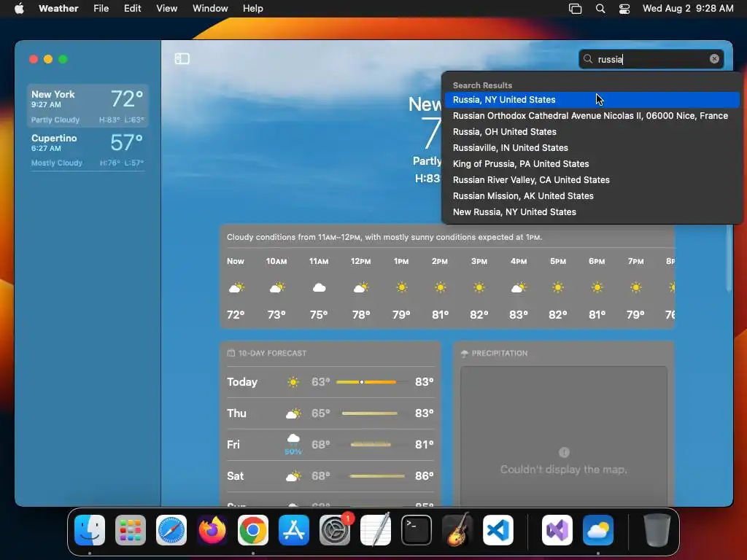This screenshot has height=560, width=747.
Task: Click the 10-Day Forecast calendar icon
Action: pyautogui.click(x=231, y=353)
